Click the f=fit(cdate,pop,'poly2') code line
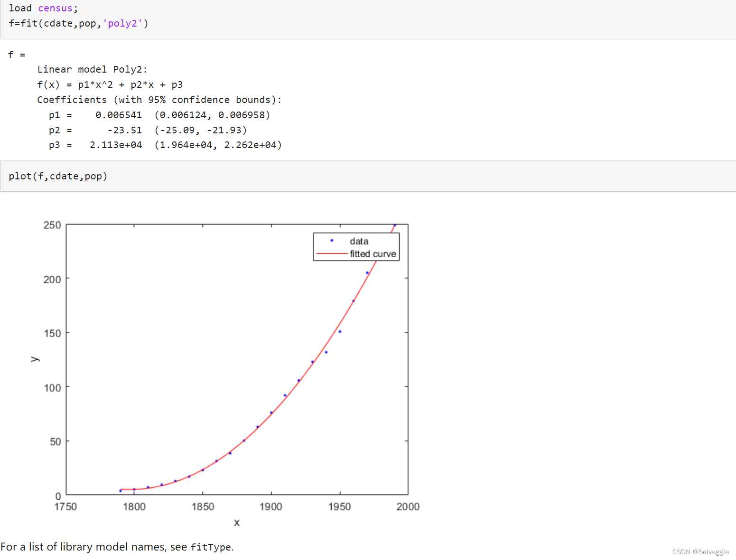The image size is (736, 560). coord(78,23)
